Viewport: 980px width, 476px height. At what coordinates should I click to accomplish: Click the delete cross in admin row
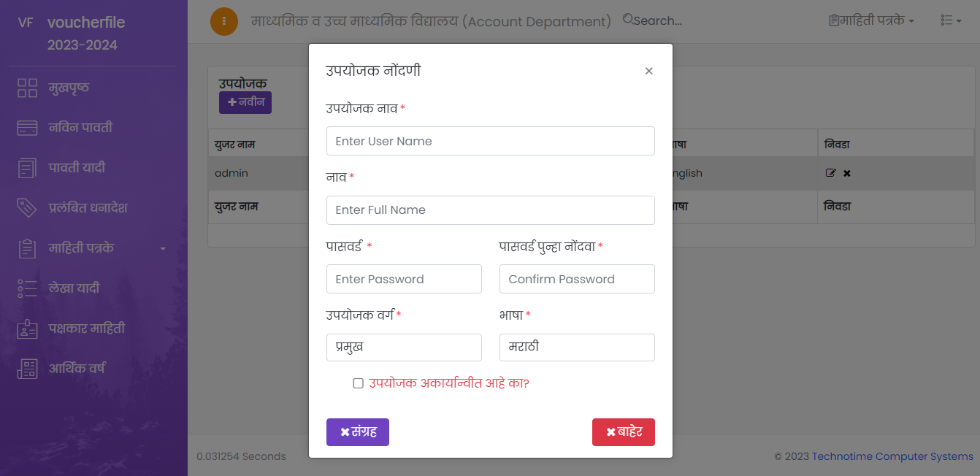pos(847,174)
